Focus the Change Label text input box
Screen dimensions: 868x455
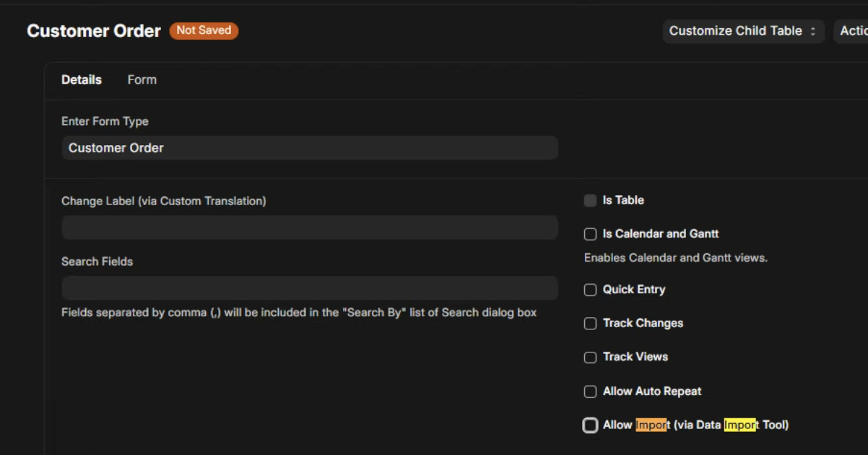coord(309,227)
